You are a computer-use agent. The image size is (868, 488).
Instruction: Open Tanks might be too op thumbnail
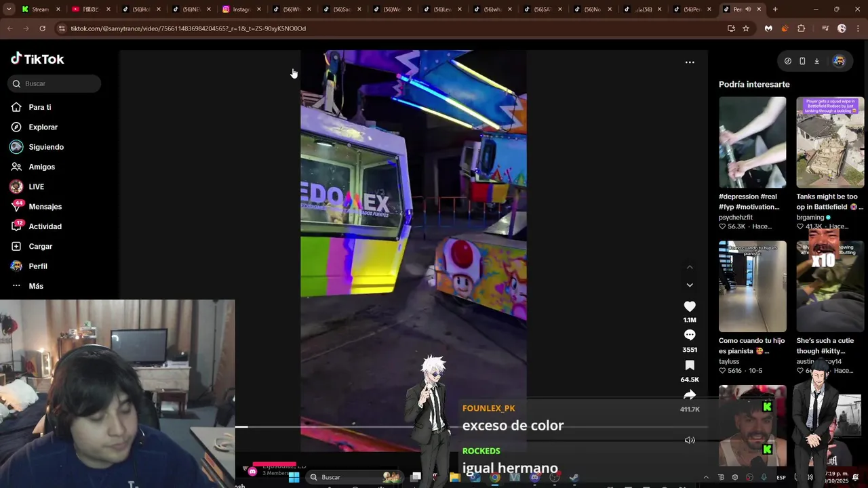tap(830, 142)
